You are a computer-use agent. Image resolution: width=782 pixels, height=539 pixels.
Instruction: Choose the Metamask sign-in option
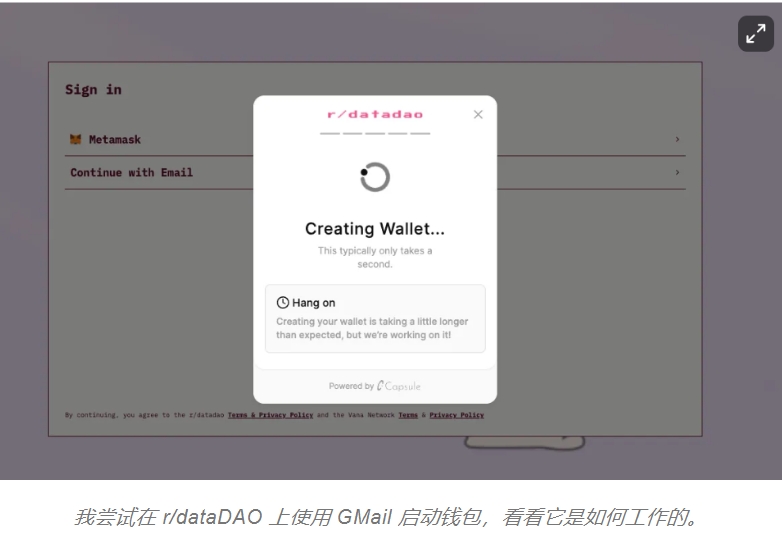tap(375, 140)
